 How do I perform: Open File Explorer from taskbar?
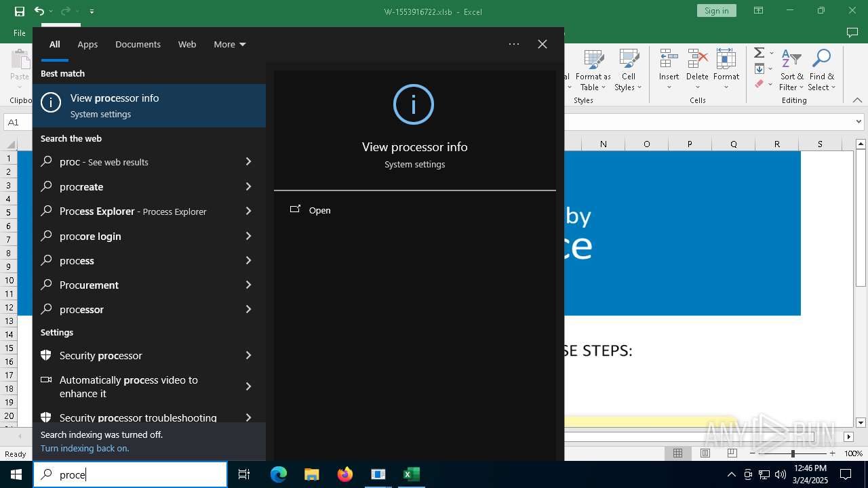(x=311, y=474)
